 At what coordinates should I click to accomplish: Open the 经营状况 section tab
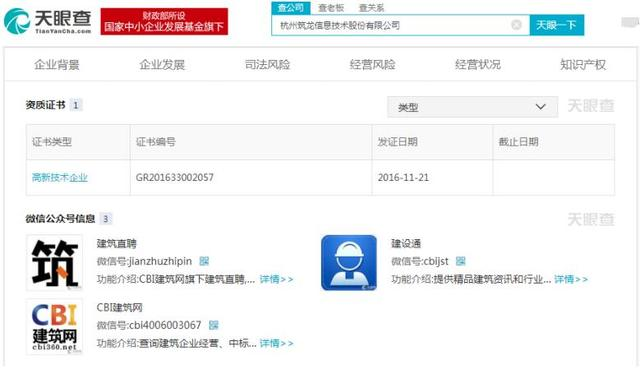478,65
